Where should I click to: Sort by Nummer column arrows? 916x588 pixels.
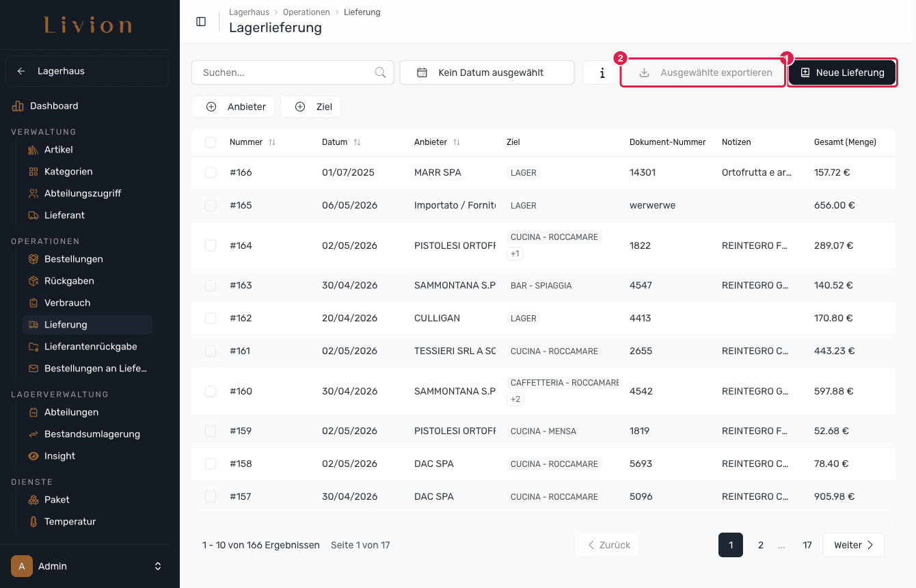click(272, 142)
